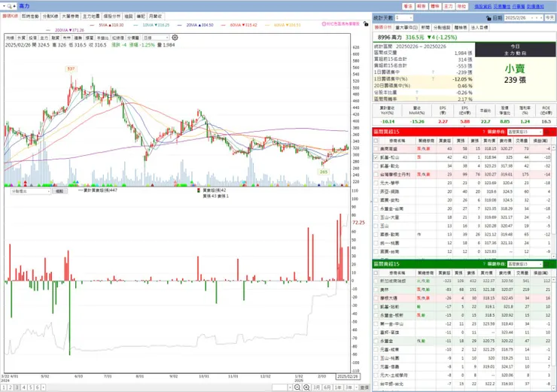
Task: Click the 分價量 chart button
Action: point(133,38)
